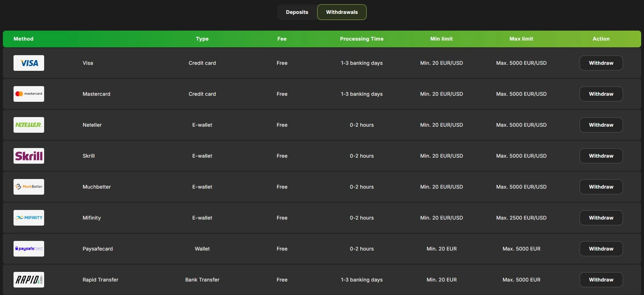Click the Mastercard method name text

pyautogui.click(x=96, y=94)
